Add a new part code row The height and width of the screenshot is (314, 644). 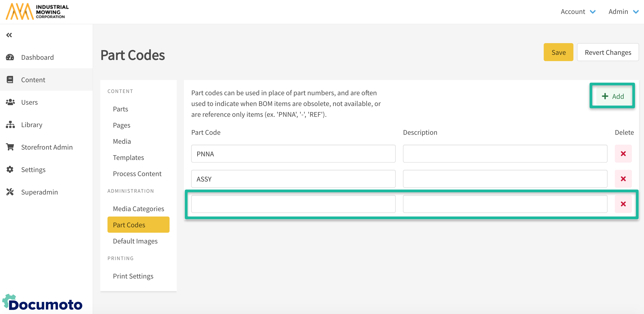613,96
